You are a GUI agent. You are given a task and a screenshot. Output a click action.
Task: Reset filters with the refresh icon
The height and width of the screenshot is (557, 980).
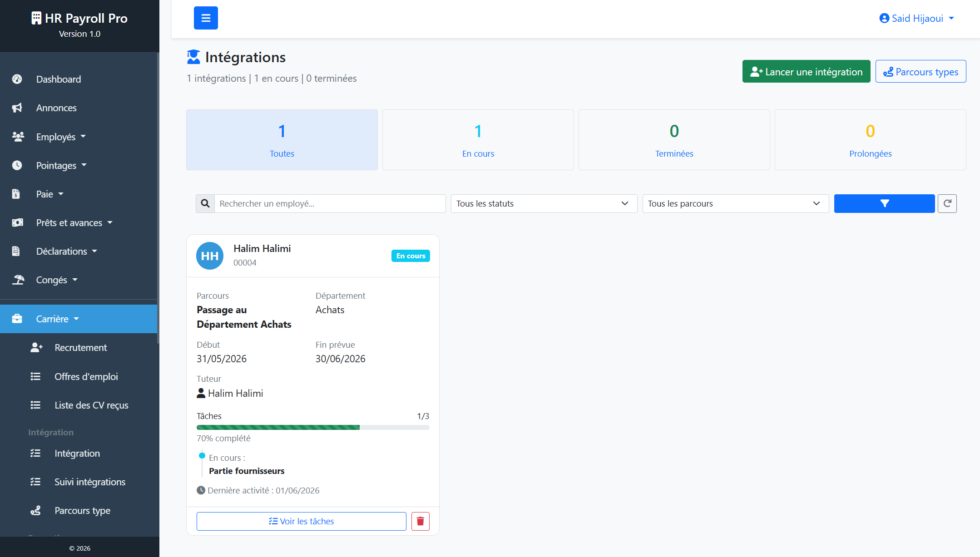coord(947,203)
